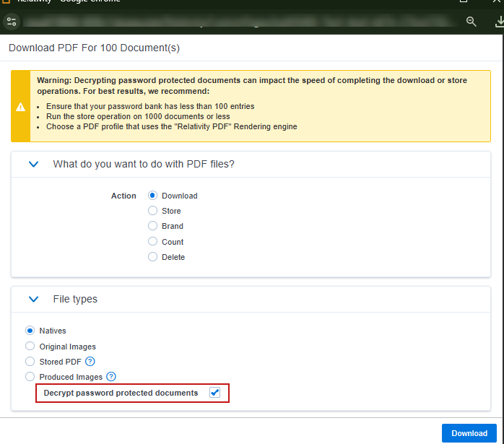Open help icon next to Produced Images
This screenshot has height=444, width=504.
tap(111, 377)
